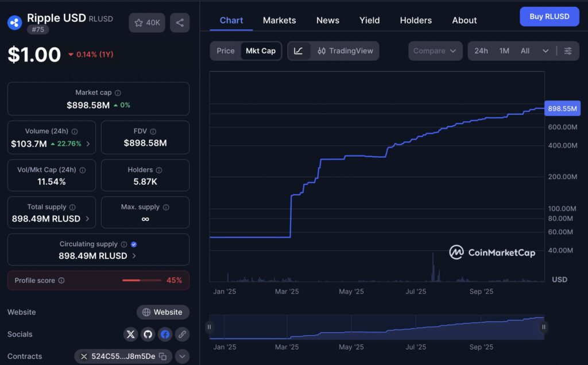Click the Vol/Mkt Cap (24h) info icon
The image size is (588, 365).
[83, 170]
